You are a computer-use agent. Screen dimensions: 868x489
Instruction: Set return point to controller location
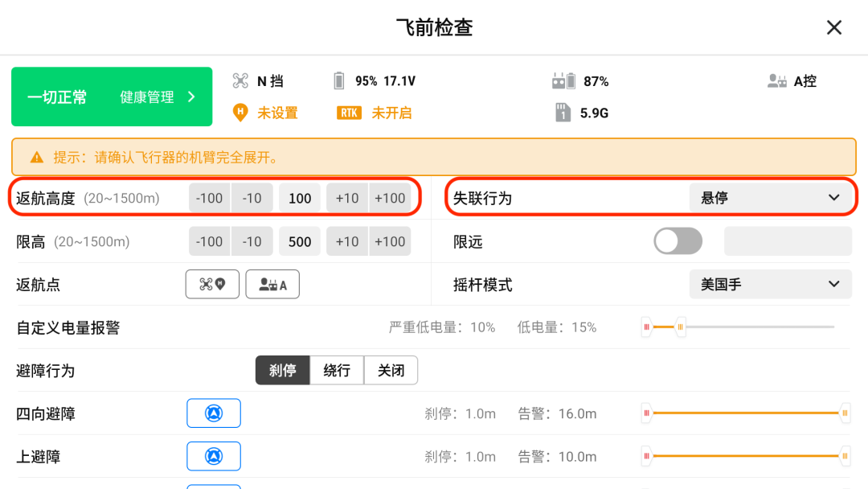[x=272, y=284]
